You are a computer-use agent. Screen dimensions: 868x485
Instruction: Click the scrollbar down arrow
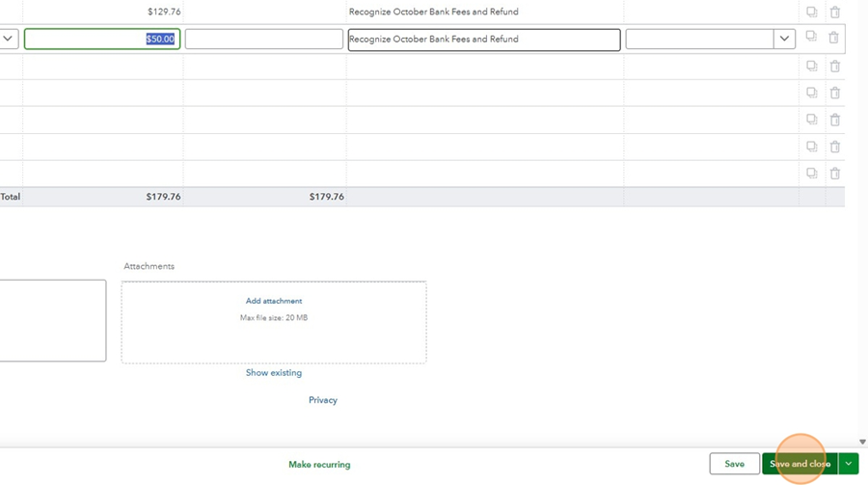pyautogui.click(x=862, y=442)
